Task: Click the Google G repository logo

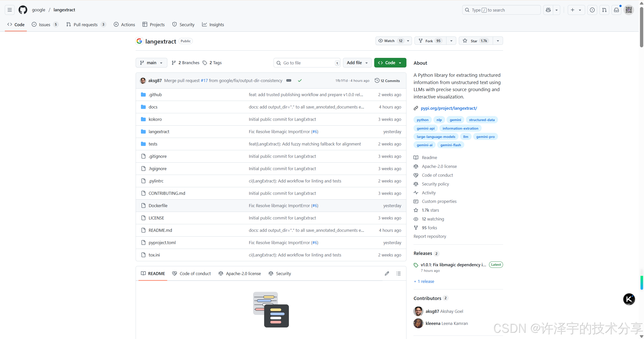Action: click(139, 41)
